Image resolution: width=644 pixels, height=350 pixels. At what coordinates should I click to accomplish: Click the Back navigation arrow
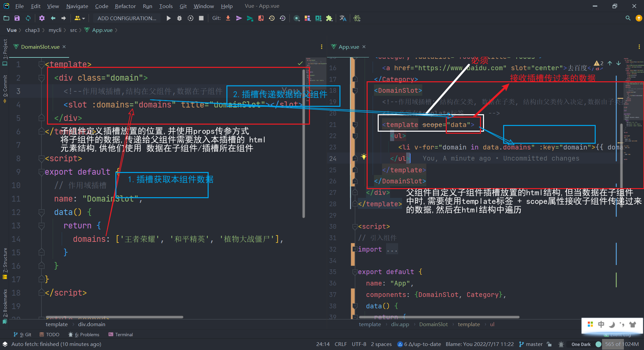53,18
